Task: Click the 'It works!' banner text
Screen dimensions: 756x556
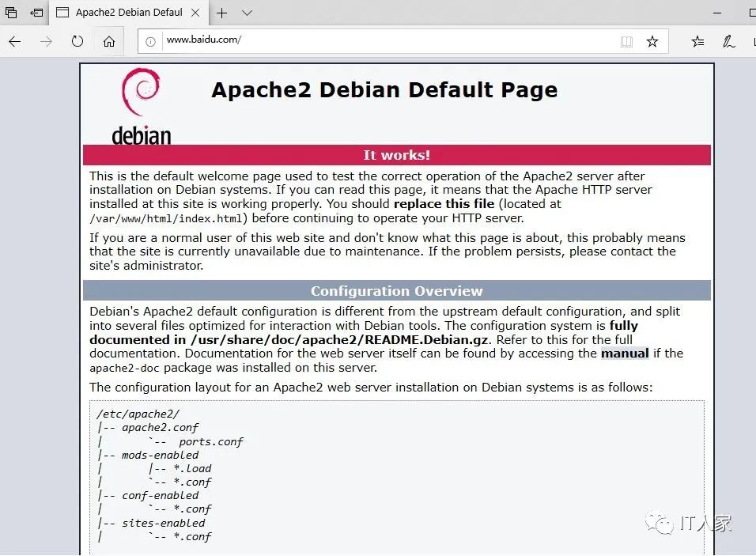Action: coord(396,155)
